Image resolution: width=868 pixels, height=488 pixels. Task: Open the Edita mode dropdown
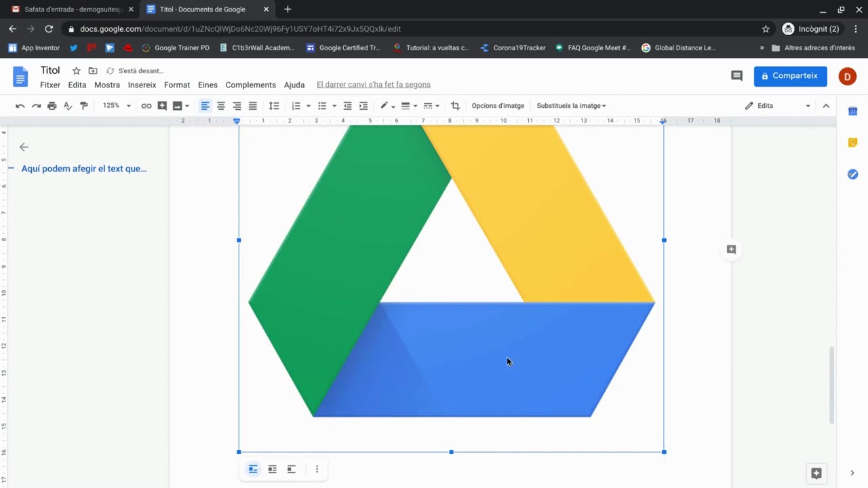pos(777,106)
